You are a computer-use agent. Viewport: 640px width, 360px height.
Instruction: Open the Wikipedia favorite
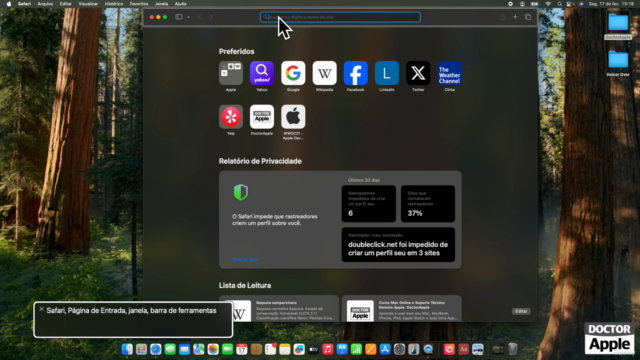(x=324, y=73)
